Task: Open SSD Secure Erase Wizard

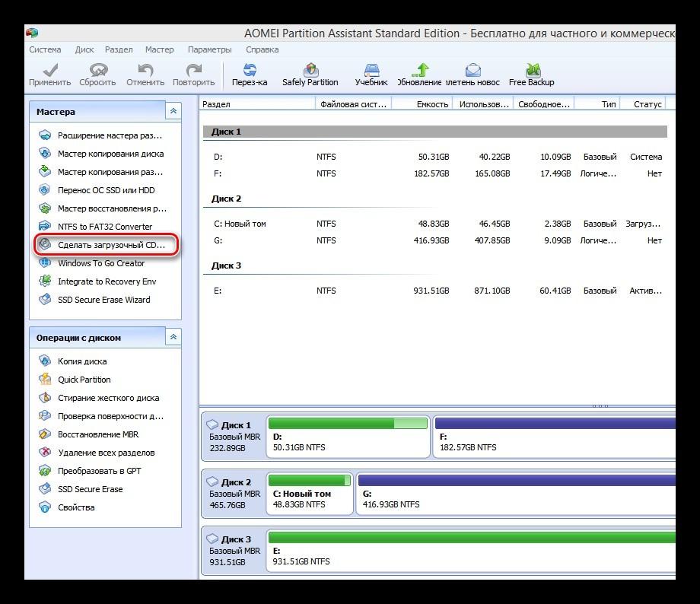Action: (x=94, y=300)
